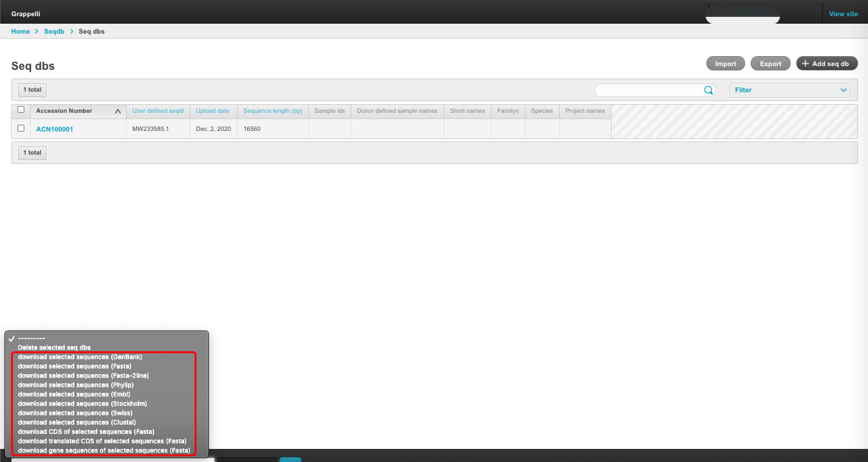Sort by Upload date column
Image resolution: width=868 pixels, height=462 pixels.
click(213, 111)
